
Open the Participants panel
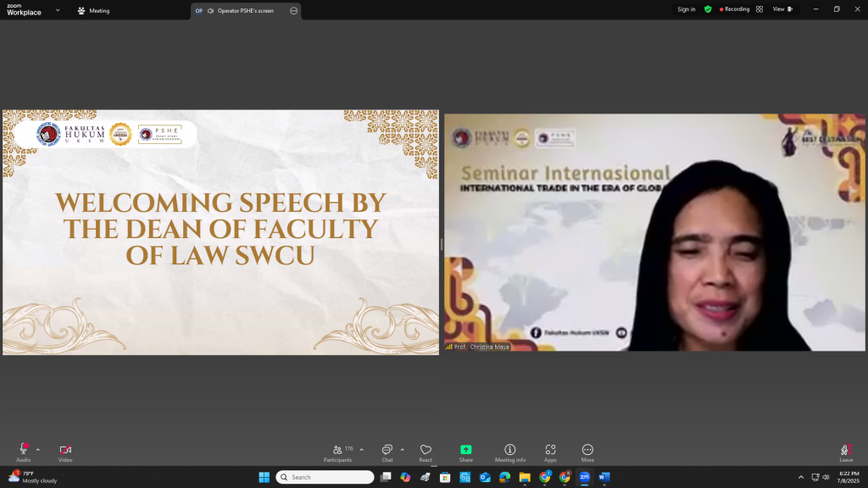[x=337, y=450]
